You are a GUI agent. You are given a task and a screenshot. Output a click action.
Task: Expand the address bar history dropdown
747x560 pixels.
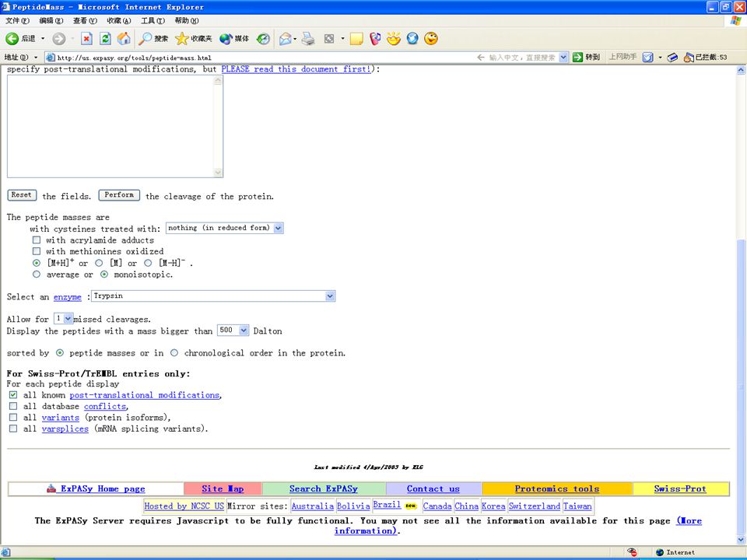tap(563, 57)
